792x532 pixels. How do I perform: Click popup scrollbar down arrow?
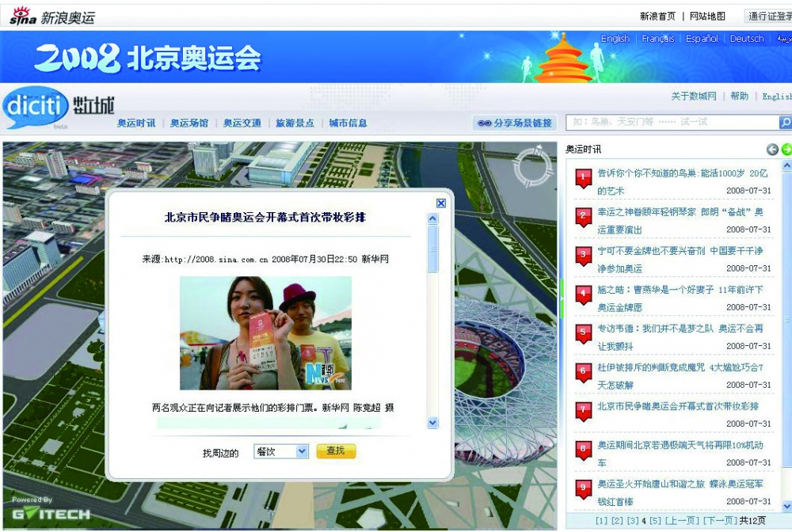[x=432, y=424]
